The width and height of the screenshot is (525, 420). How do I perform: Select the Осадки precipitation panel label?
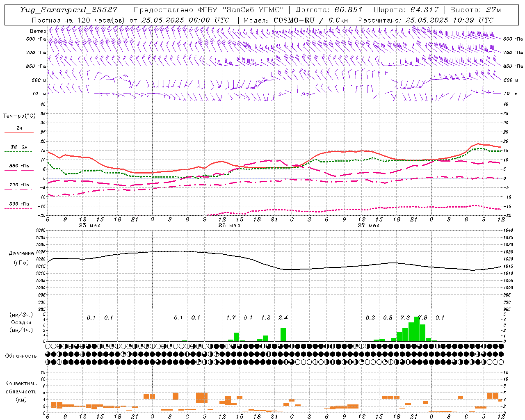pos(21,322)
